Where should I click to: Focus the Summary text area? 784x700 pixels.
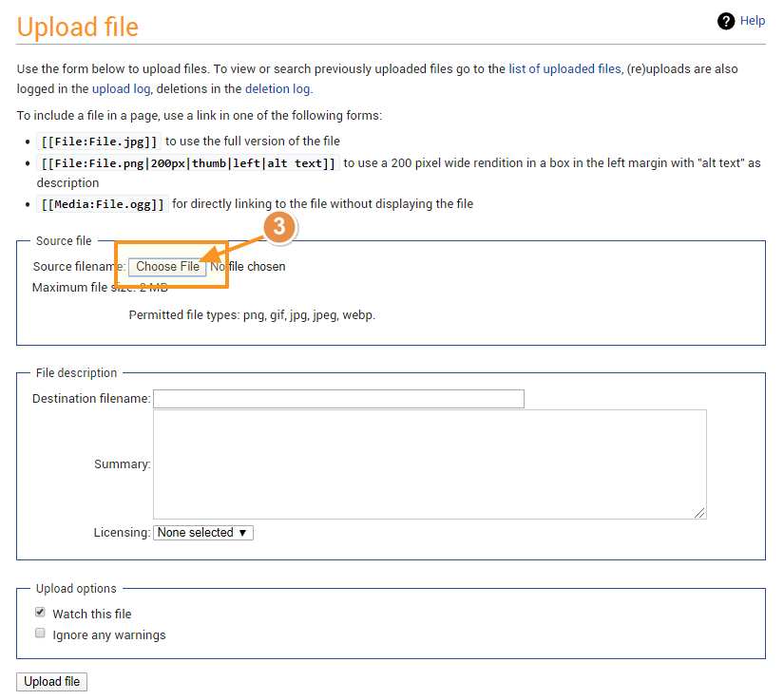coord(429,464)
